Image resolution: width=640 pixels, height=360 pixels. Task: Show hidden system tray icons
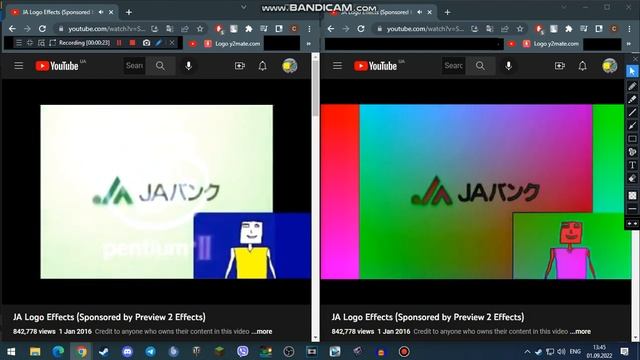[x=527, y=351]
